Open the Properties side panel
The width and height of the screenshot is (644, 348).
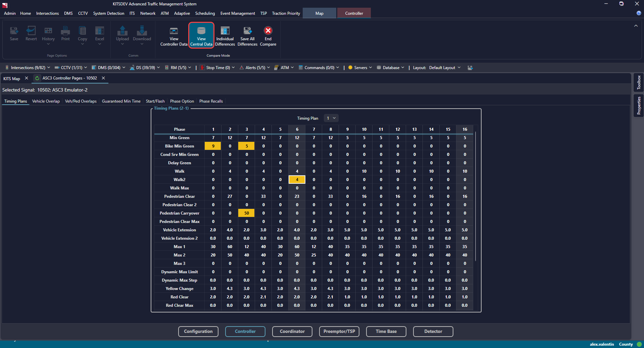[x=639, y=105]
